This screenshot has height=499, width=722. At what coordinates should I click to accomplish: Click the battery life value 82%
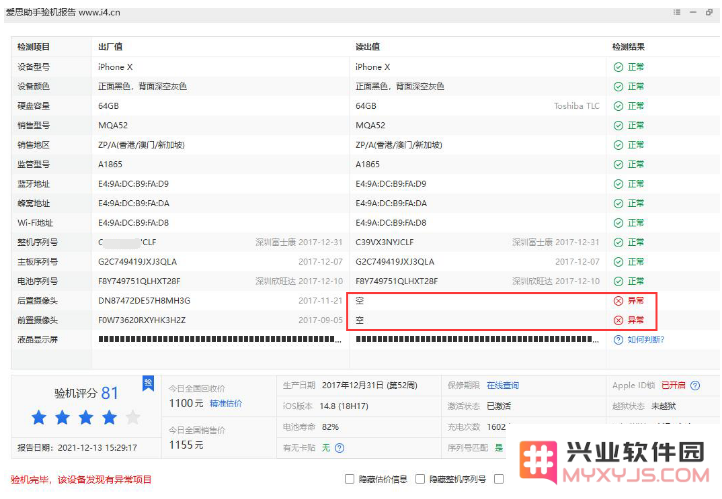pos(330,427)
